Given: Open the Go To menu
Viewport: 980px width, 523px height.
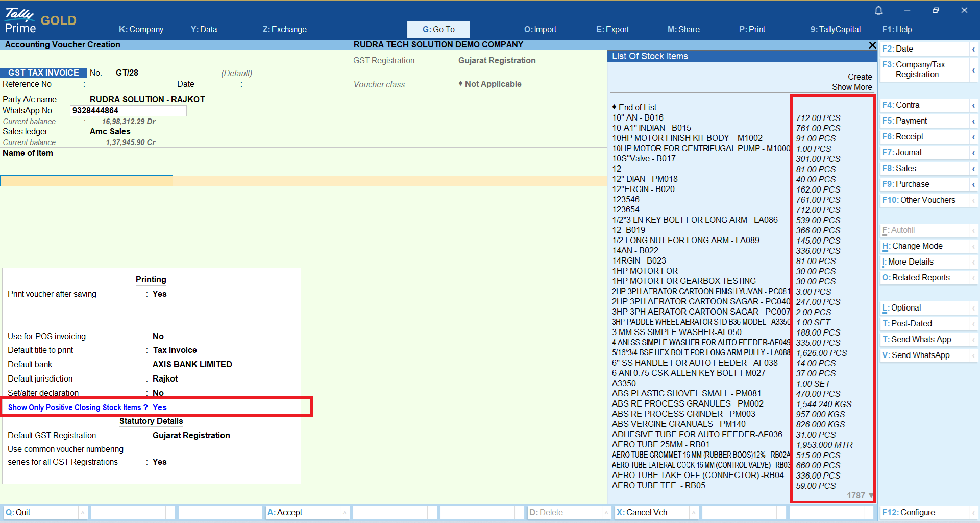Looking at the screenshot, I should pos(438,30).
